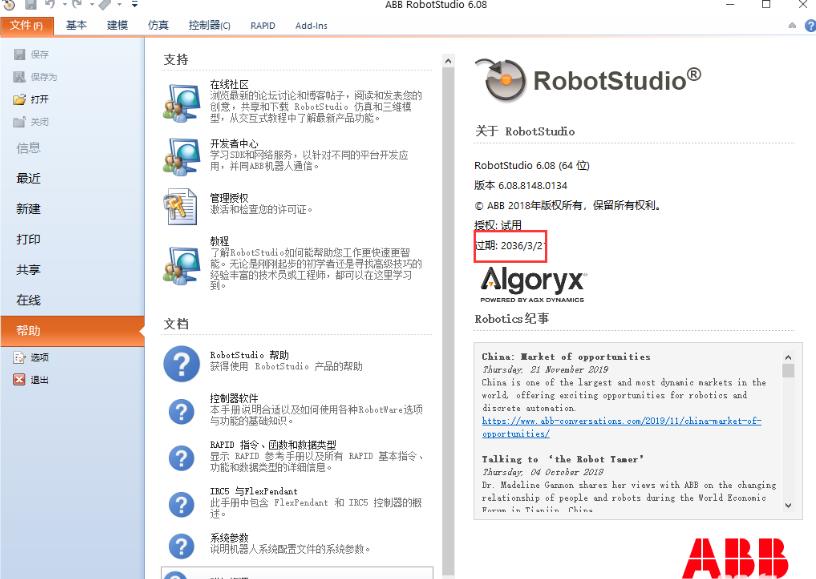
Task: Select 信息 in the backstage menu
Action: click(x=28, y=148)
